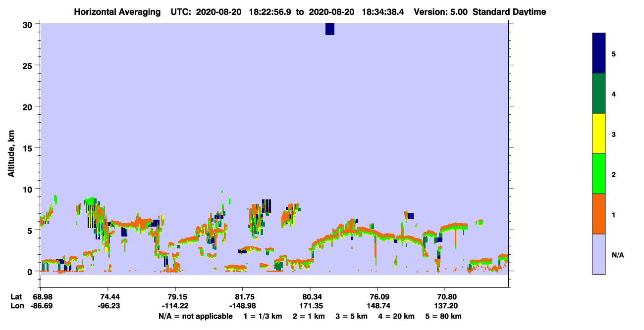Click the longitude value 137.20
Screen dimensions: 644x330
445,306
